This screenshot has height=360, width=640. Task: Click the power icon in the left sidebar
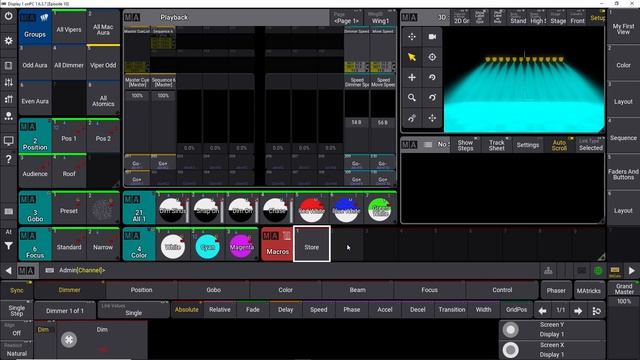click(x=8, y=17)
